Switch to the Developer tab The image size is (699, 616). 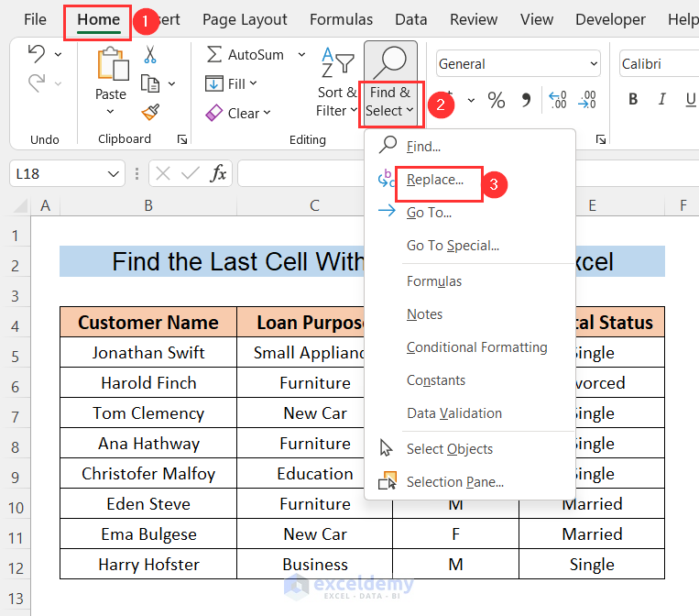[x=610, y=19]
